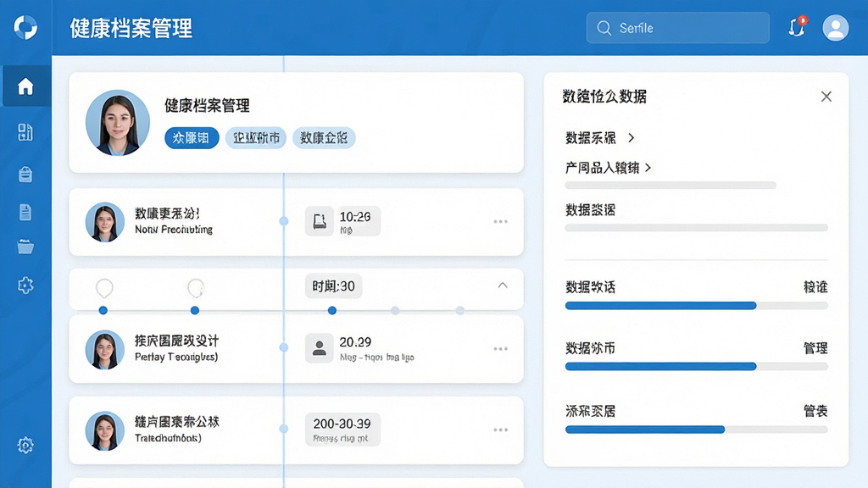Screen dimensions: 868x488
Task: Click the progress bar labeled 管理
Action: point(697,366)
